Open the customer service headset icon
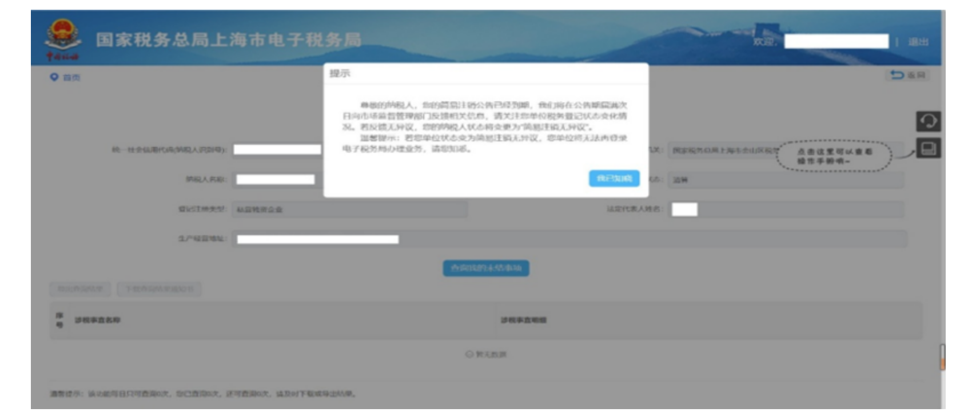Image resolution: width=980 pixels, height=420 pixels. 928,121
